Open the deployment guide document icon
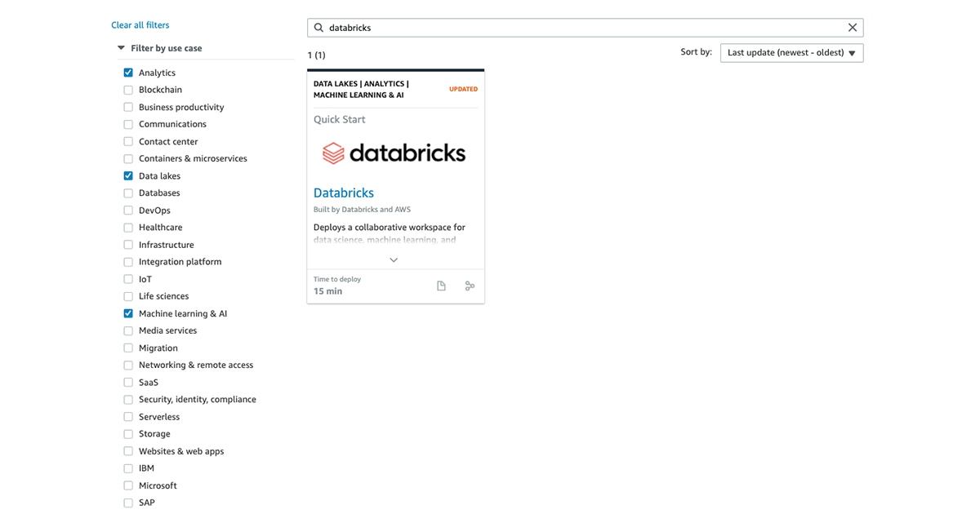 point(441,286)
